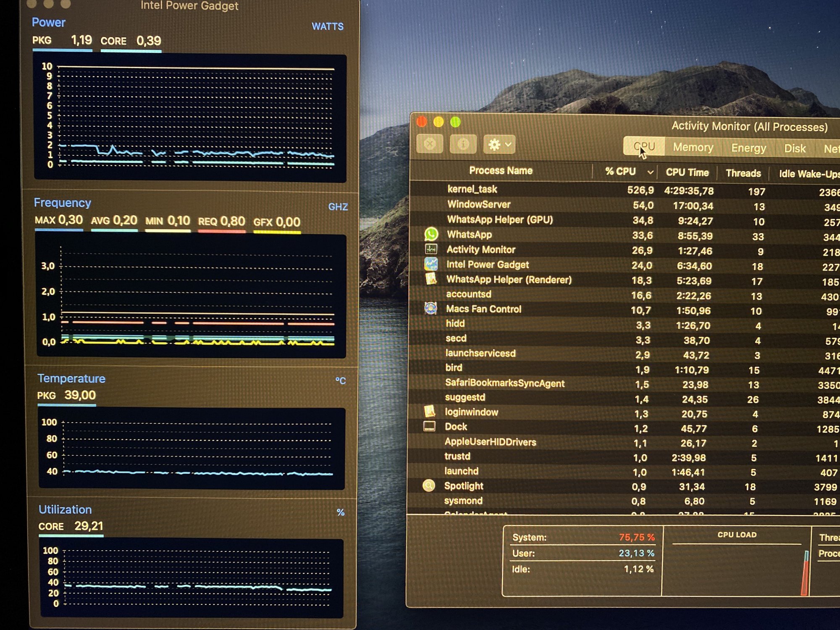840x630 pixels.
Task: Click the Spotlight magnifier process icon
Action: [428, 486]
